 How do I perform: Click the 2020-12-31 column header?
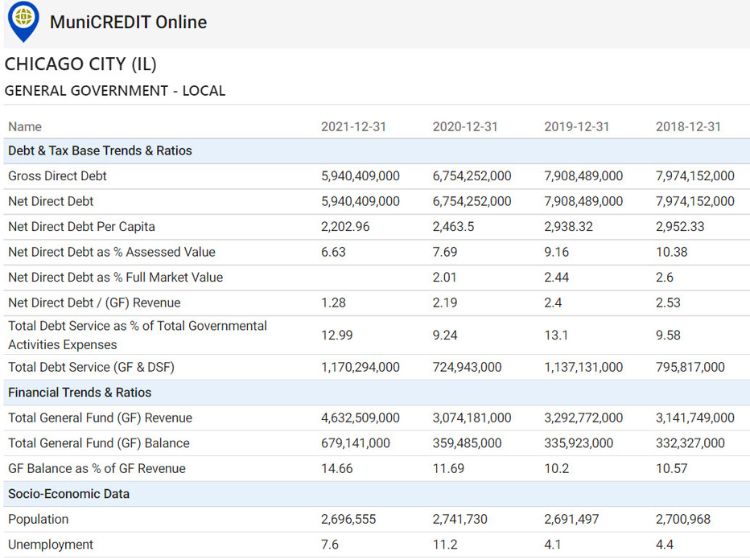pos(465,127)
